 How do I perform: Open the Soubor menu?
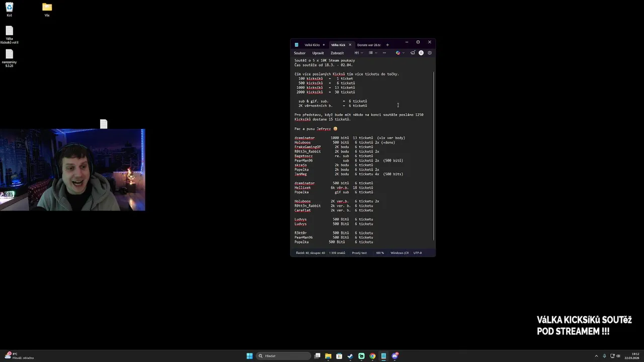[x=300, y=53]
